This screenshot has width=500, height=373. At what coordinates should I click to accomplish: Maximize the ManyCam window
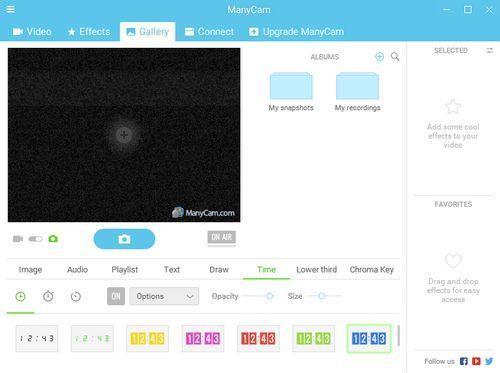pos(468,10)
